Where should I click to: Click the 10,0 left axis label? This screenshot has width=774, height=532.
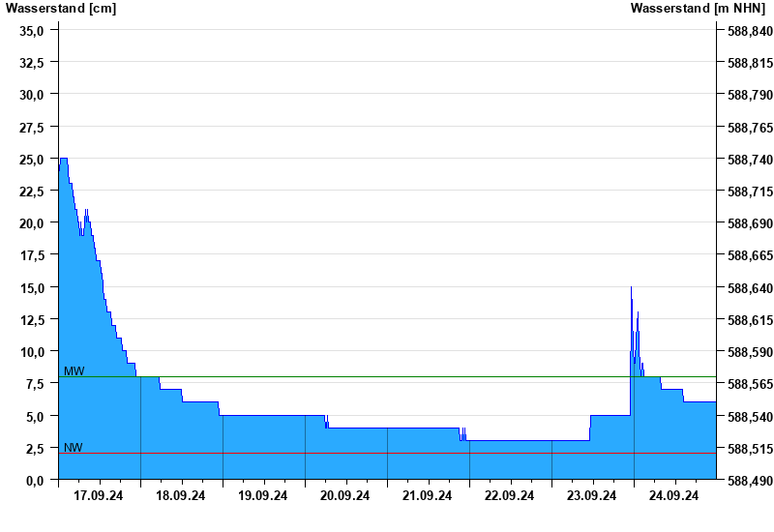tap(32, 352)
